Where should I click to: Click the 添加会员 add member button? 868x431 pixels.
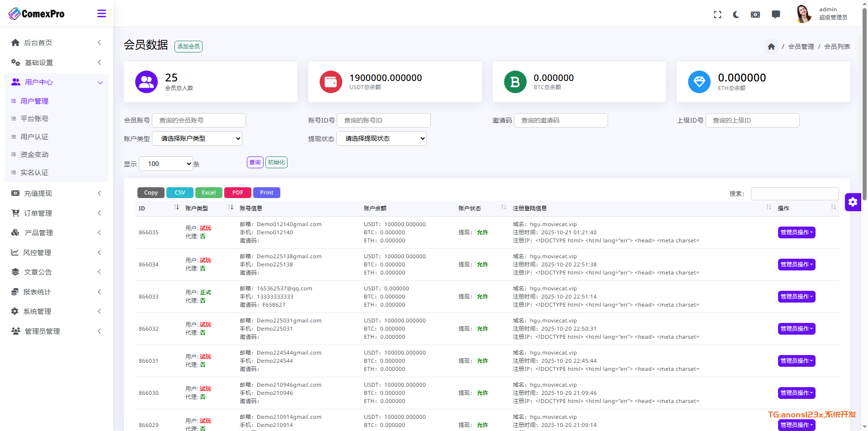pyautogui.click(x=189, y=47)
